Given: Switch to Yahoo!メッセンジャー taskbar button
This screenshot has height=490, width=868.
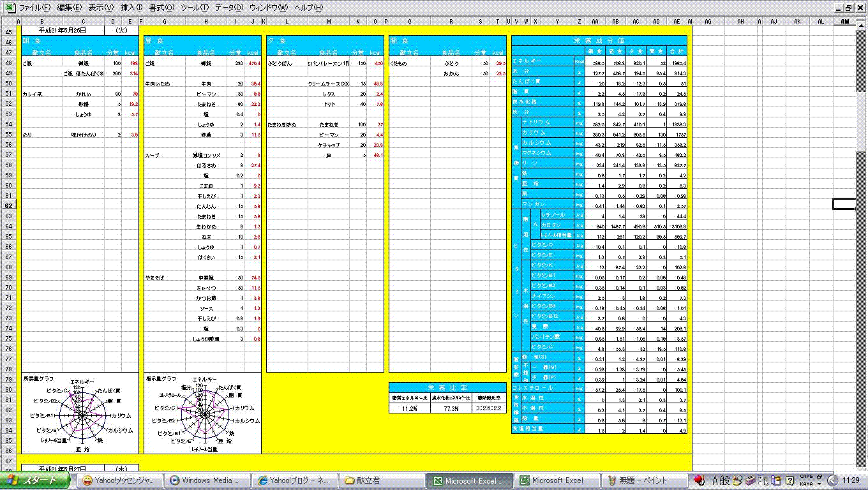Looking at the screenshot, I should 120,480.
